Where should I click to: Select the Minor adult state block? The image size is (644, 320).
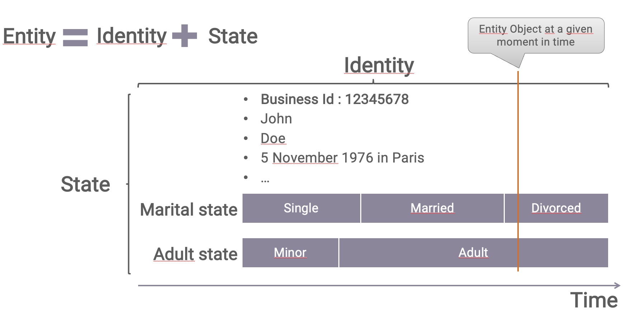coord(290,253)
